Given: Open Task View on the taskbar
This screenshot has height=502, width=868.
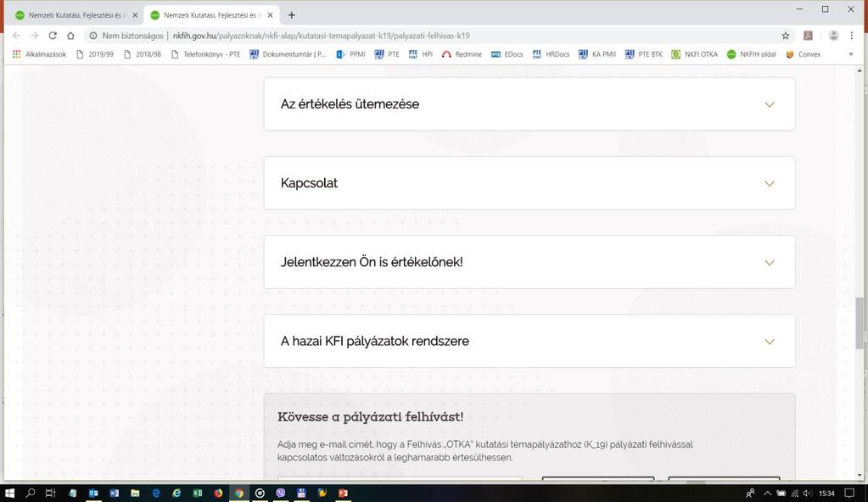Looking at the screenshot, I should coord(50,494).
